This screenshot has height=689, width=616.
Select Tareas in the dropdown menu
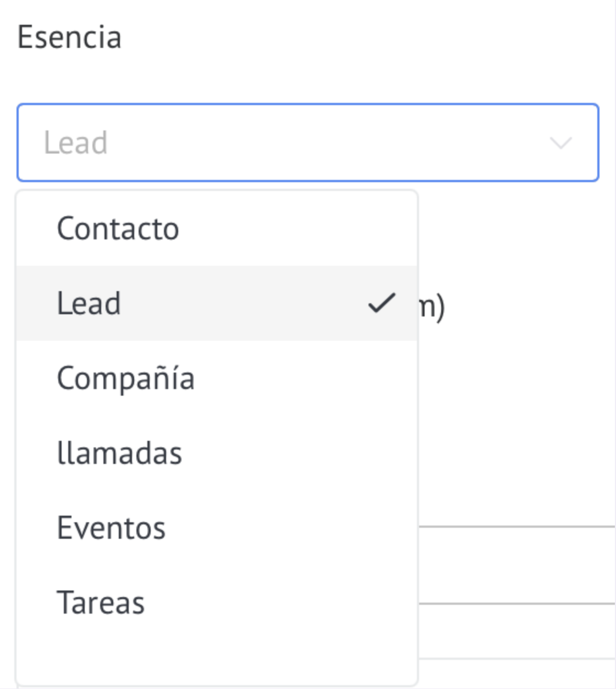[x=217, y=603]
